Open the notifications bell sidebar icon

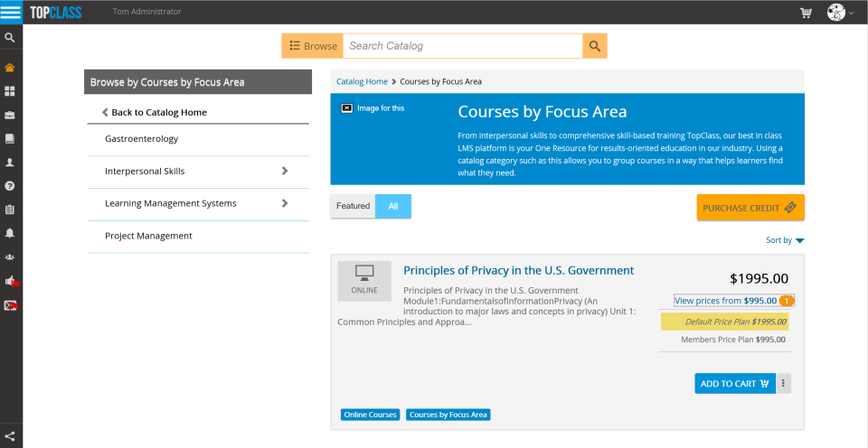10,233
